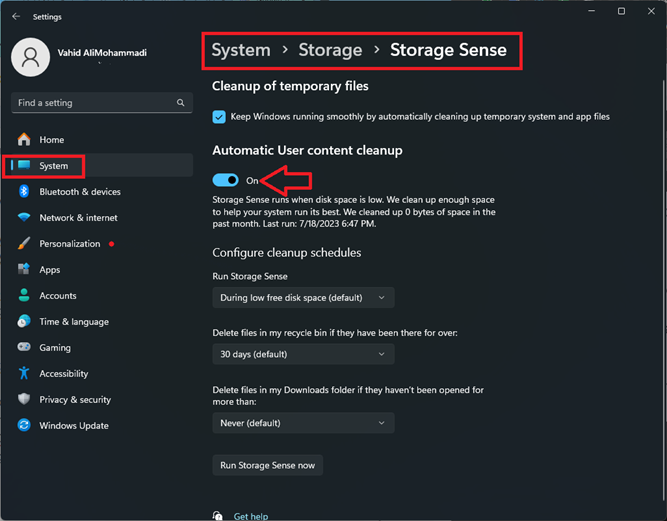Click the Privacy shield icon
The image size is (667, 521).
coord(24,399)
